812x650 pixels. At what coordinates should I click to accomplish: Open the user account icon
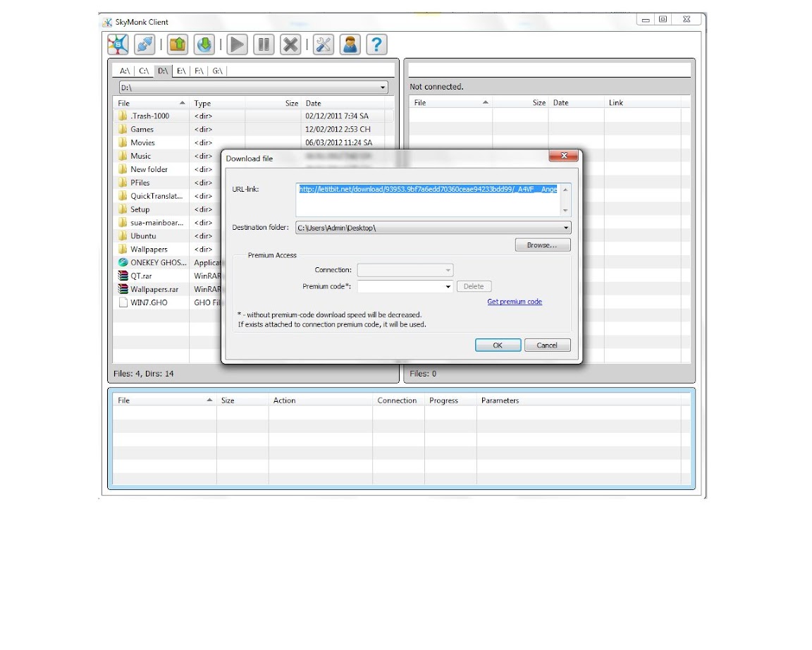[x=350, y=45]
